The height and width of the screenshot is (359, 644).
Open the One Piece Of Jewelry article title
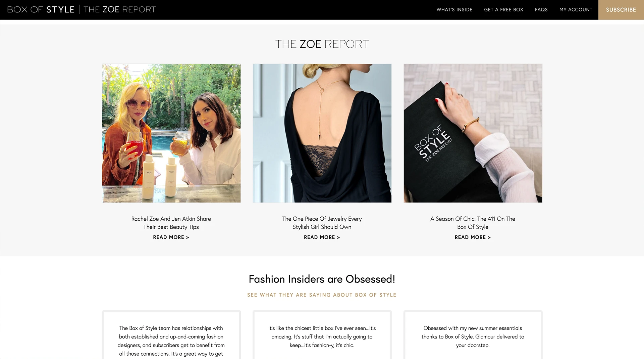coord(322,223)
